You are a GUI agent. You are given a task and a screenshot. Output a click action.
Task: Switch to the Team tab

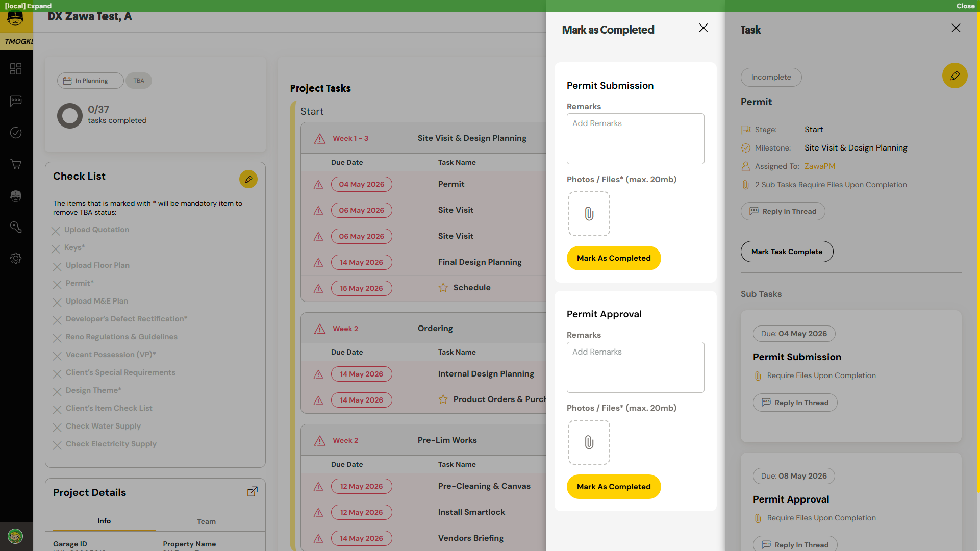pos(207,521)
